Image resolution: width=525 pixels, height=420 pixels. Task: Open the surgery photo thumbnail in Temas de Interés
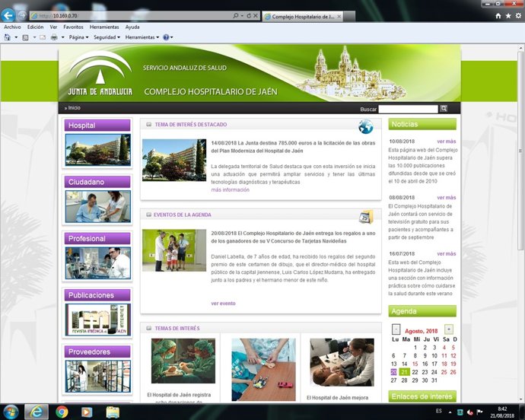[183, 361]
